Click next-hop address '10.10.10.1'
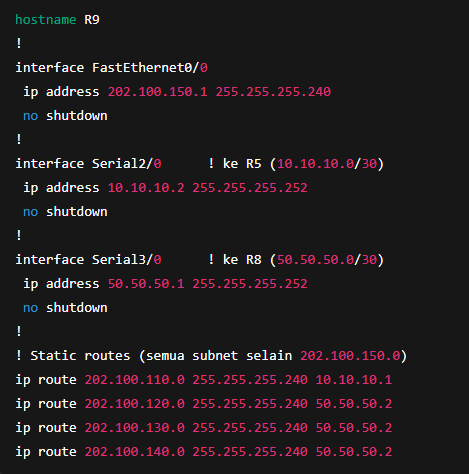 pos(354,380)
